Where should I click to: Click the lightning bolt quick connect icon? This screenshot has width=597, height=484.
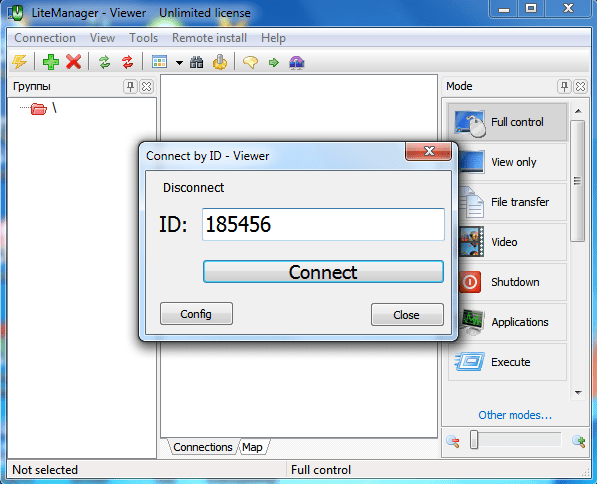19,62
